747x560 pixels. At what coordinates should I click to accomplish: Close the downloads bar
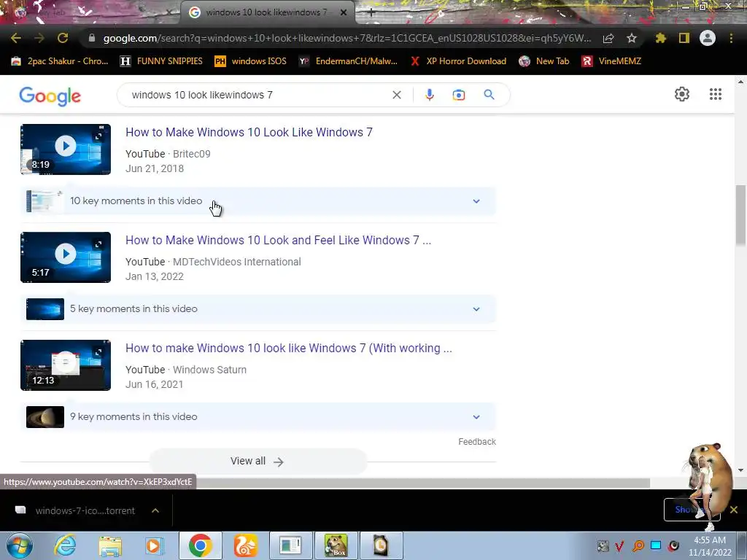coord(734,510)
